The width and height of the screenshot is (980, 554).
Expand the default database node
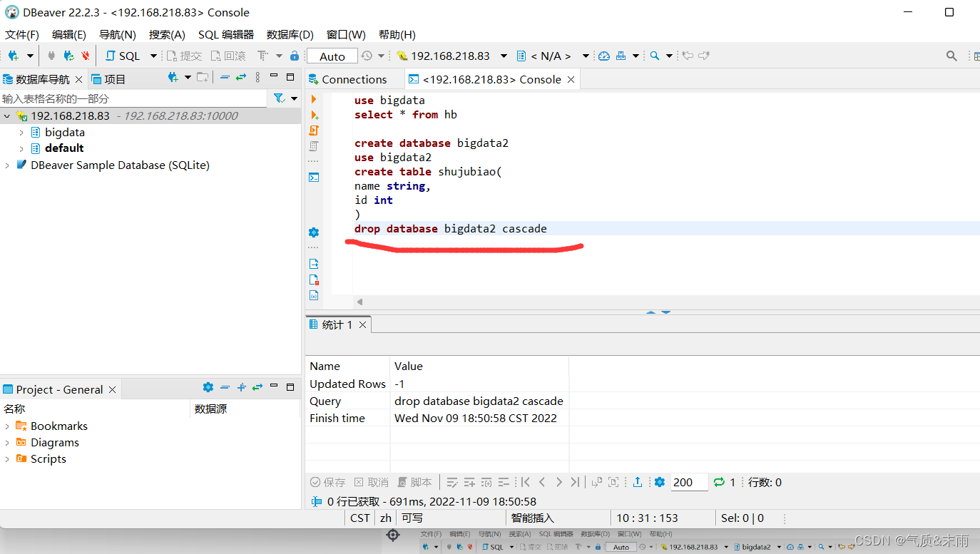[21, 148]
